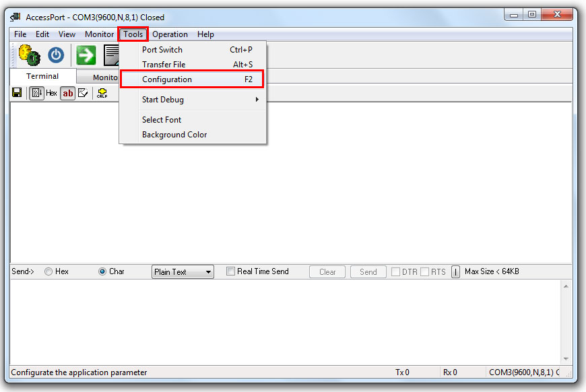This screenshot has height=392, width=586.
Task: Choose Select Font from Tools menu
Action: (193, 120)
